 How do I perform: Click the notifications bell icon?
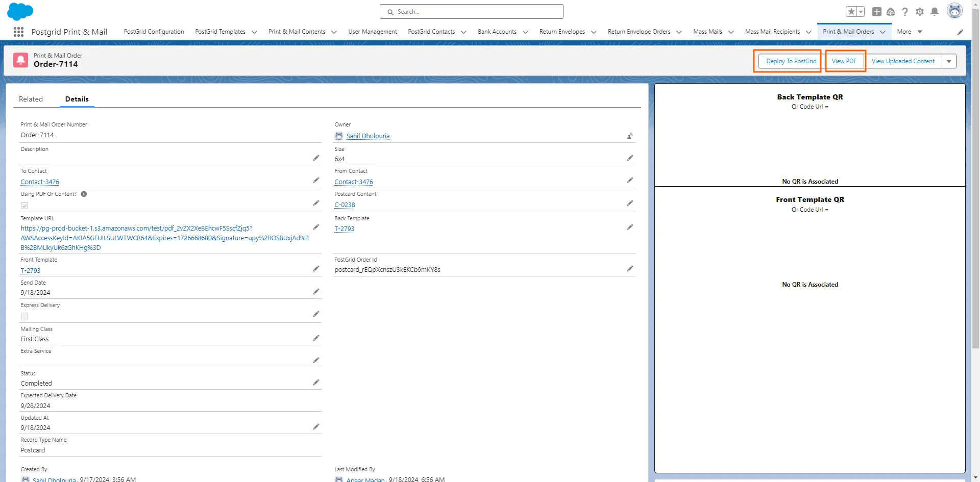click(935, 12)
